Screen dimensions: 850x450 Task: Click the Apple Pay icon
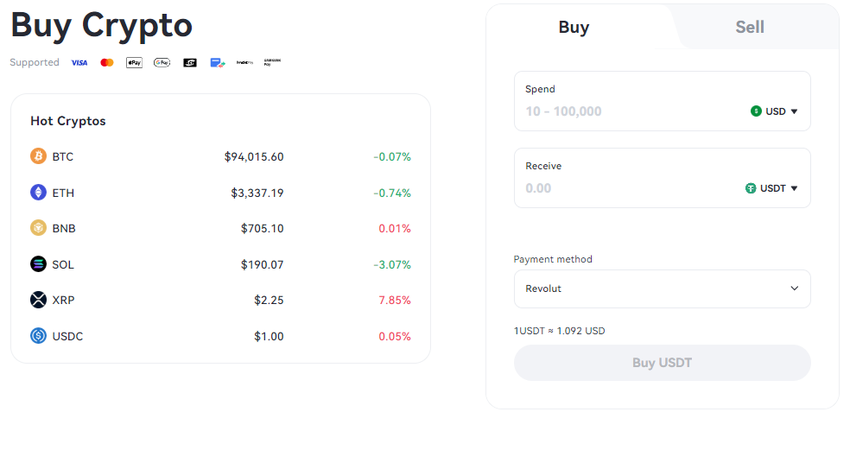click(134, 63)
